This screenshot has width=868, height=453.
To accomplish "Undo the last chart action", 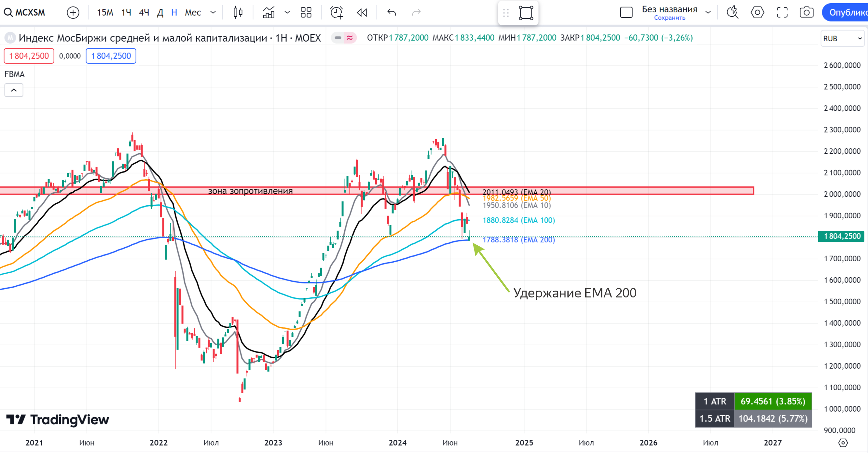I will point(392,12).
